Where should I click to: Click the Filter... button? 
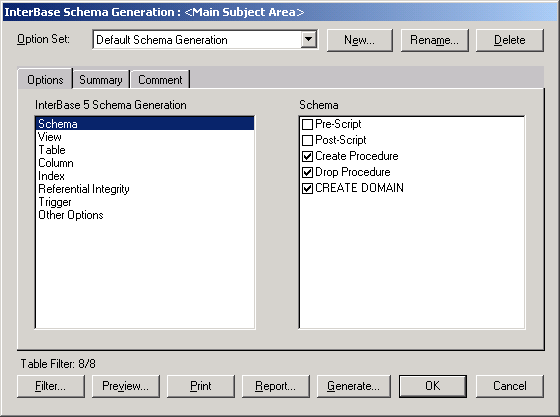tap(51, 386)
